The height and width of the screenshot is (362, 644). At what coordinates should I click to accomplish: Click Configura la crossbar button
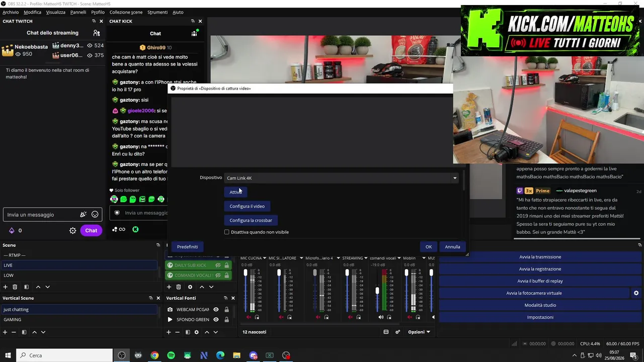251,220
